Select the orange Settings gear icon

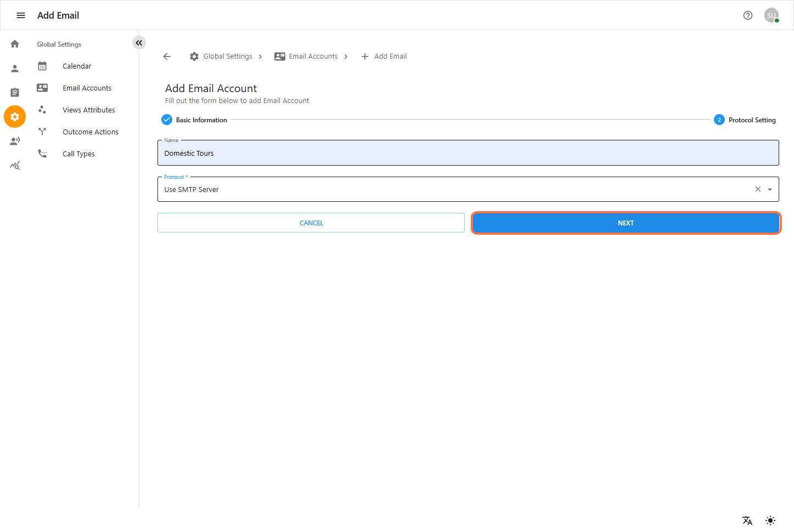click(14, 116)
